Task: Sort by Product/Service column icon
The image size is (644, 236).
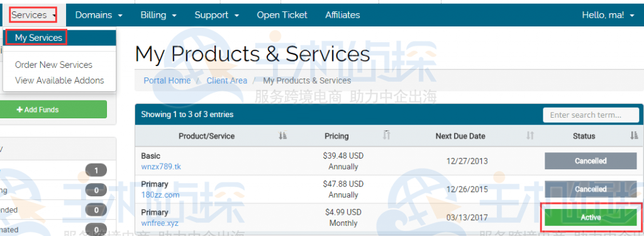Action: (282, 136)
